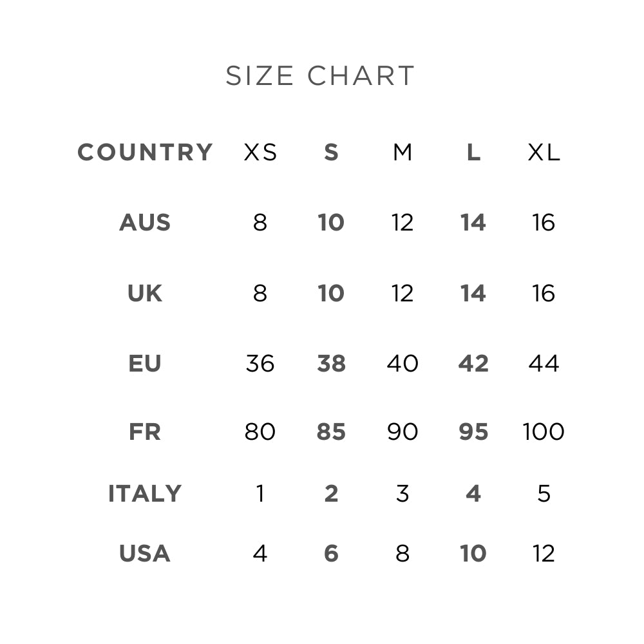Select the FR size 85 value
This screenshot has width=644, height=644.
(331, 431)
